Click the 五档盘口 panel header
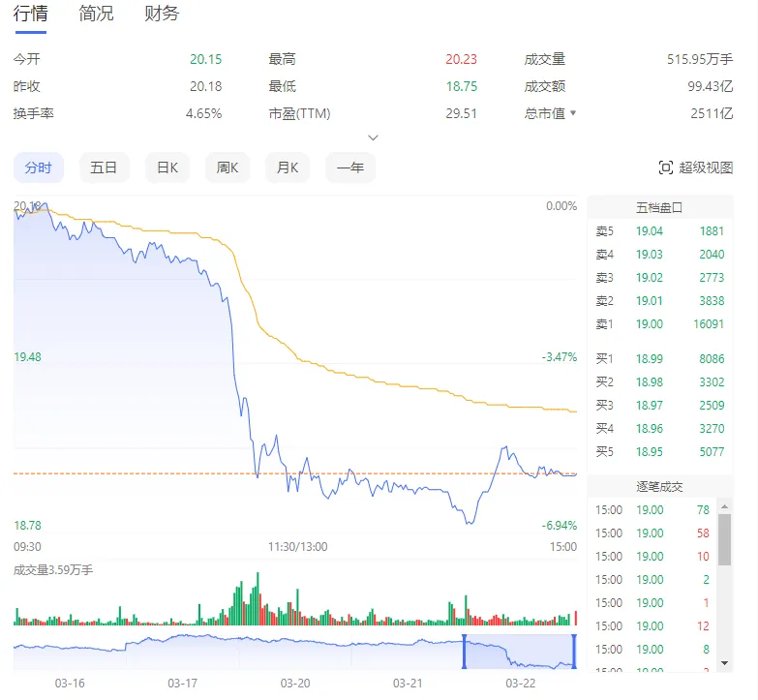Image resolution: width=758 pixels, height=700 pixels. click(x=659, y=207)
